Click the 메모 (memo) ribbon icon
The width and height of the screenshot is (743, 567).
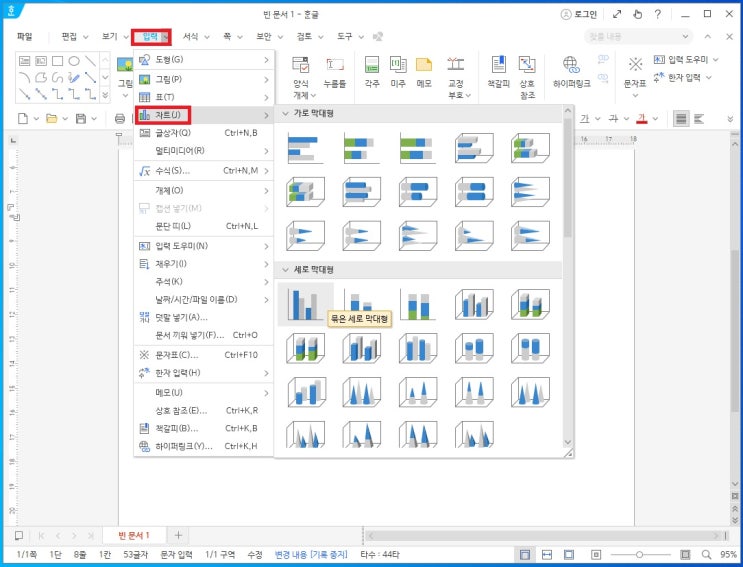pyautogui.click(x=424, y=73)
